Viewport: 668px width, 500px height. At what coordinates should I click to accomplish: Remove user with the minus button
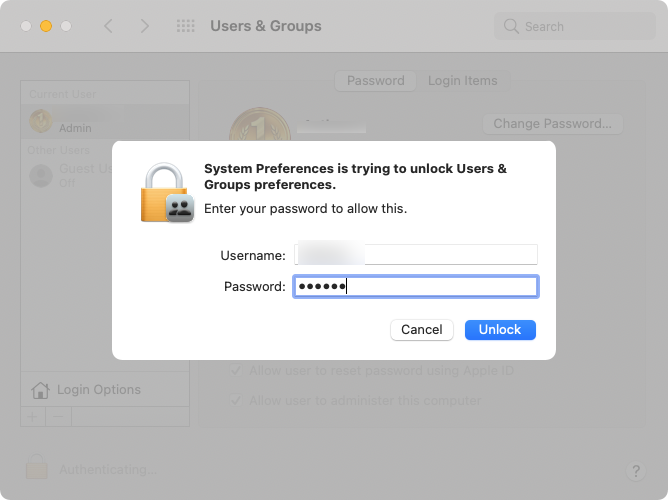[58, 416]
